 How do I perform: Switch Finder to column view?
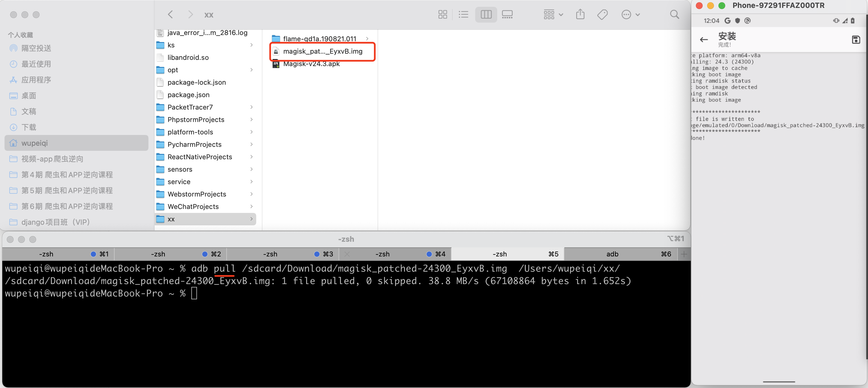coord(486,14)
